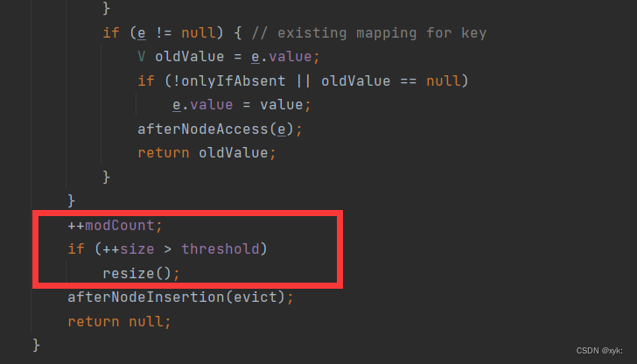Click the if keyword before ++size
The height and width of the screenshot is (364, 637).
76,248
